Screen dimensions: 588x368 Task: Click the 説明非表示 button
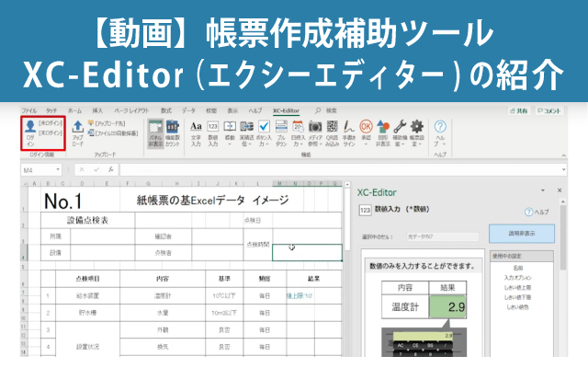click(522, 234)
